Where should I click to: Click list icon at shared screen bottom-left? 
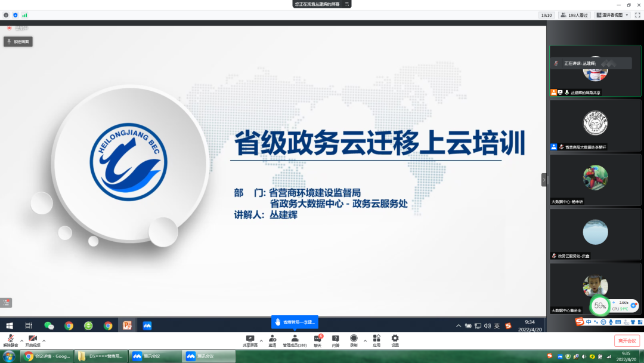click(x=6, y=303)
